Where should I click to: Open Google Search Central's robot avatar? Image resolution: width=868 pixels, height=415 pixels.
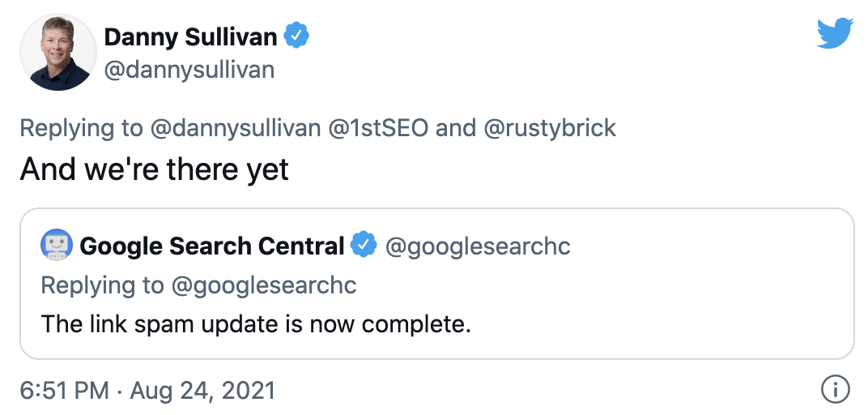pos(57,245)
